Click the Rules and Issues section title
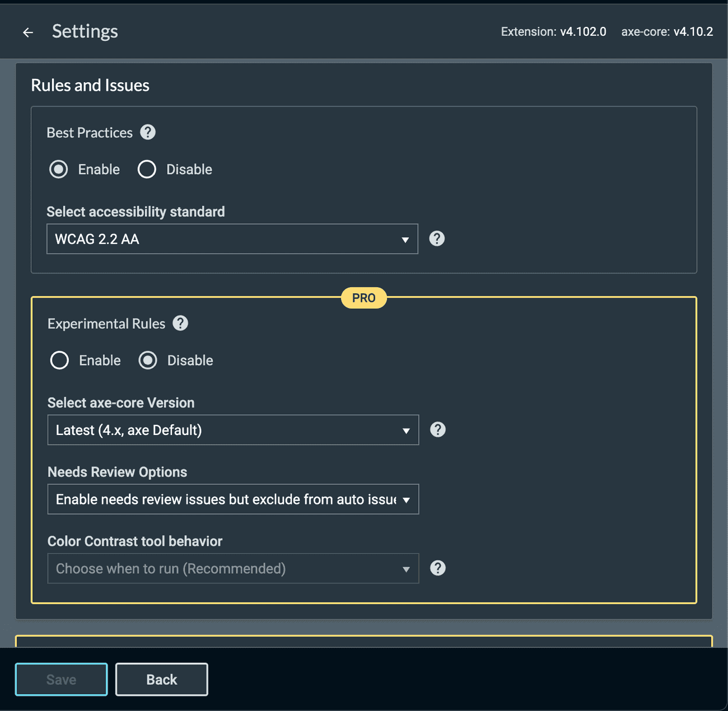Screen dimensions: 728x711 pos(90,85)
